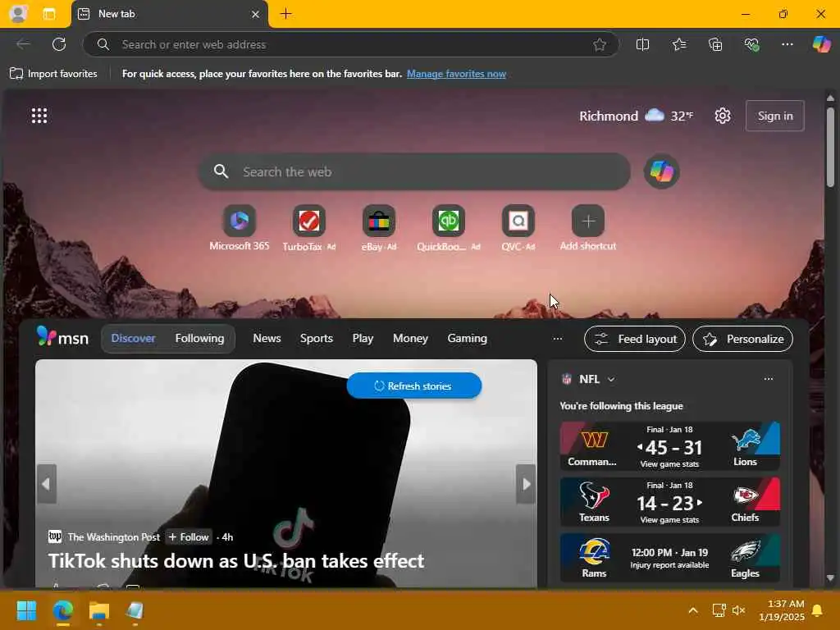Add page to favorites star icon
The width and height of the screenshot is (840, 630).
point(600,44)
